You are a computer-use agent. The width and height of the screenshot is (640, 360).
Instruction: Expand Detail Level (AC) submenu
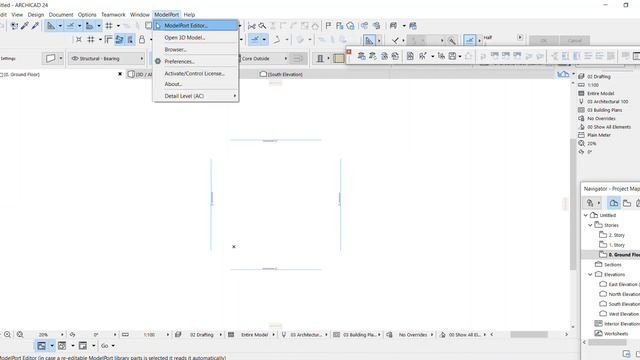tap(196, 96)
